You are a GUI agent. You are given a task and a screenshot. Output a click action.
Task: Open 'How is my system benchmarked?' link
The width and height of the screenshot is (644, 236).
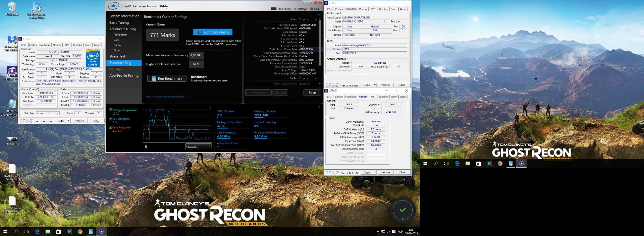pyautogui.click(x=165, y=97)
